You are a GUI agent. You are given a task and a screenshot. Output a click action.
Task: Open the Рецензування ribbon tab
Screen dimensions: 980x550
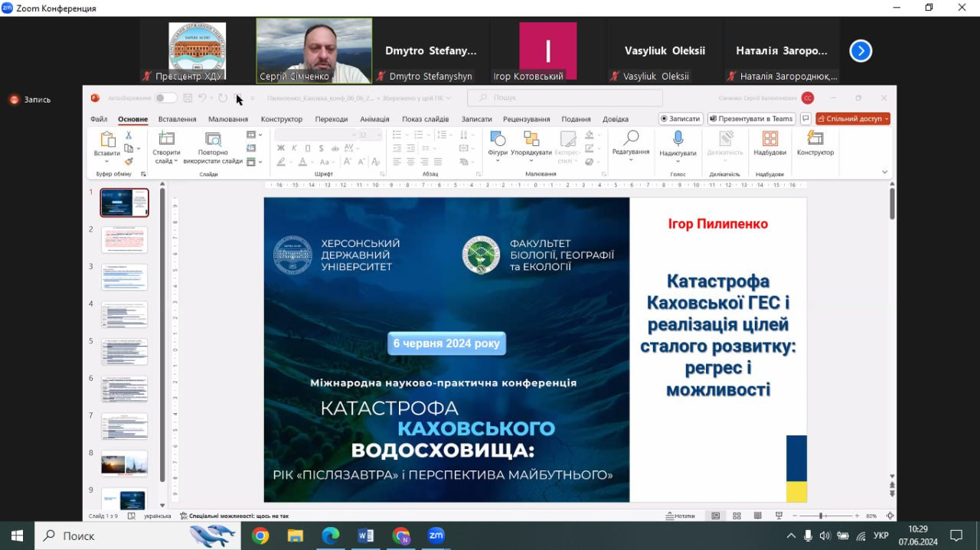527,119
